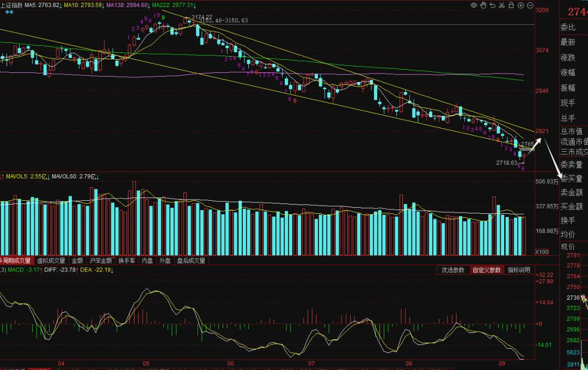Click the 优选参数 button
Image resolution: width=588 pixels, height=370 pixels.
click(x=453, y=270)
